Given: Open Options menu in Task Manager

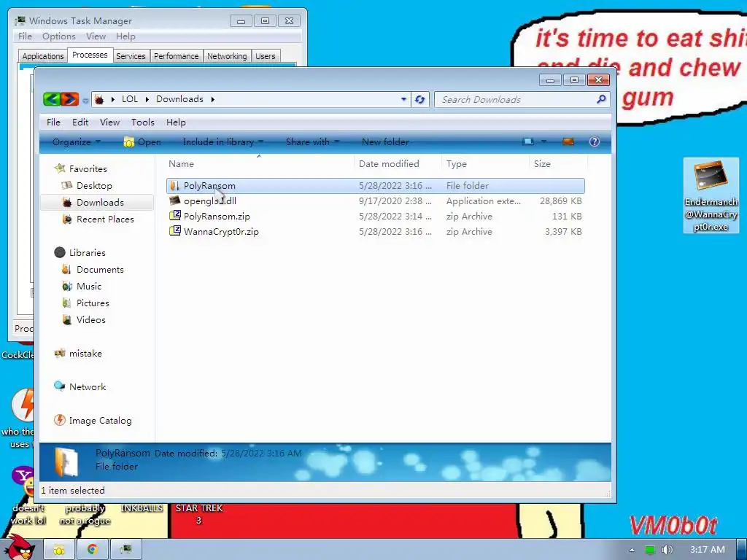Looking at the screenshot, I should (x=58, y=36).
